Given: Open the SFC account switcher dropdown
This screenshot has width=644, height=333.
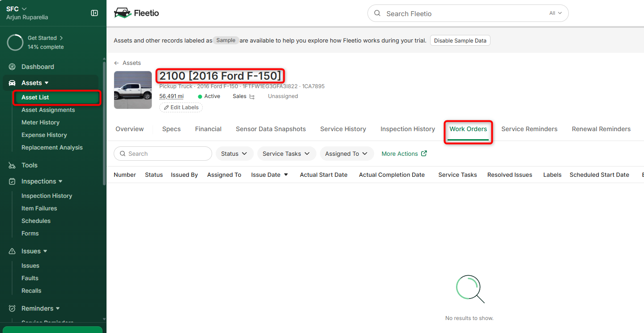Looking at the screenshot, I should coord(17,9).
